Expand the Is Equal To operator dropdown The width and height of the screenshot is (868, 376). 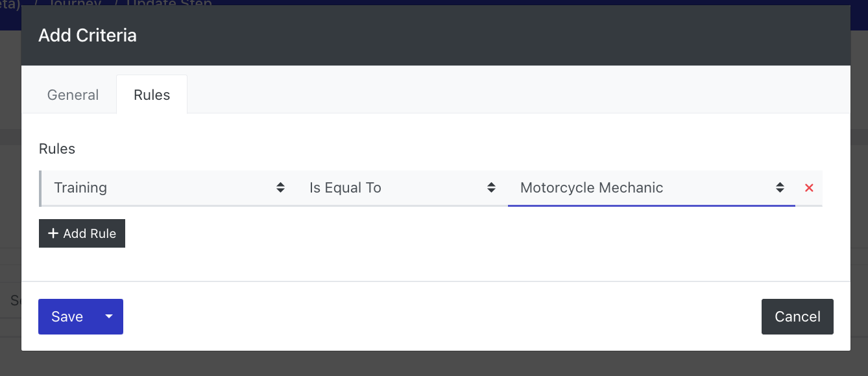tap(402, 188)
